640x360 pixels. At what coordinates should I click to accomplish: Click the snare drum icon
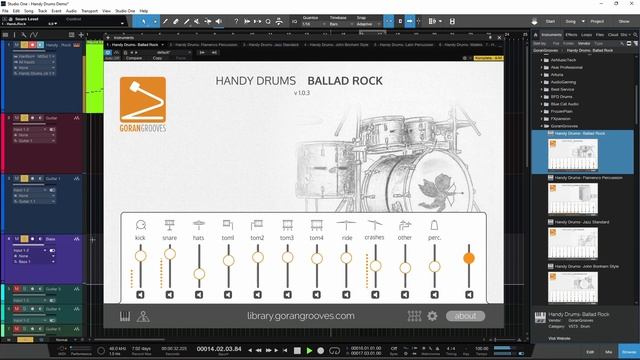point(169,225)
